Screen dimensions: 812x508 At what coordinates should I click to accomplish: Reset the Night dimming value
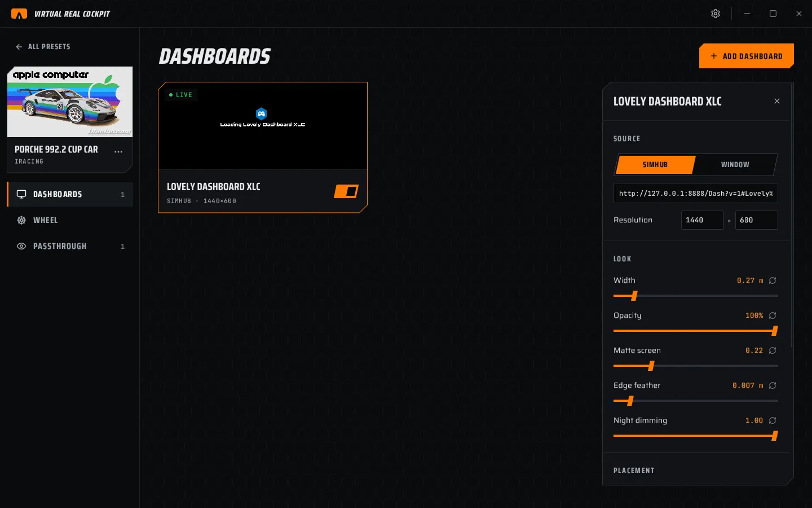[773, 421]
